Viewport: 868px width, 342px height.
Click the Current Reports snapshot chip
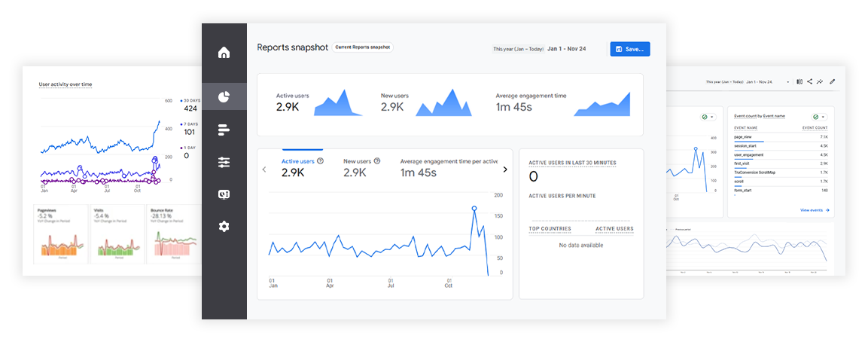point(363,47)
